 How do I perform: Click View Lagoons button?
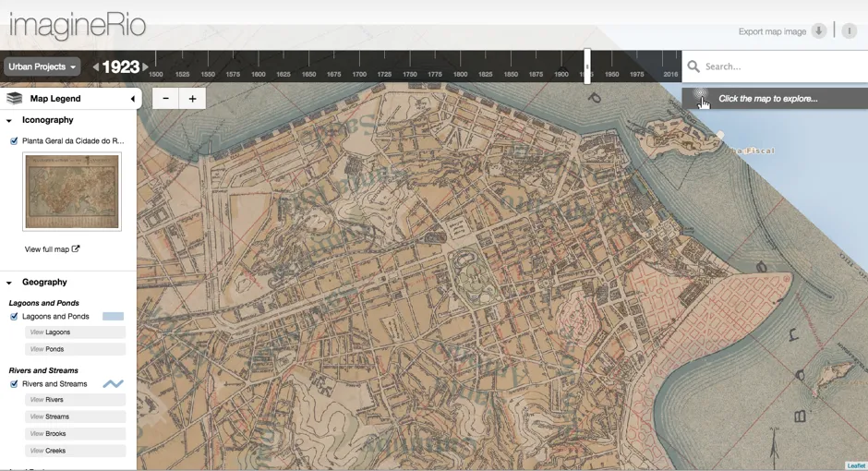pyautogui.click(x=76, y=332)
